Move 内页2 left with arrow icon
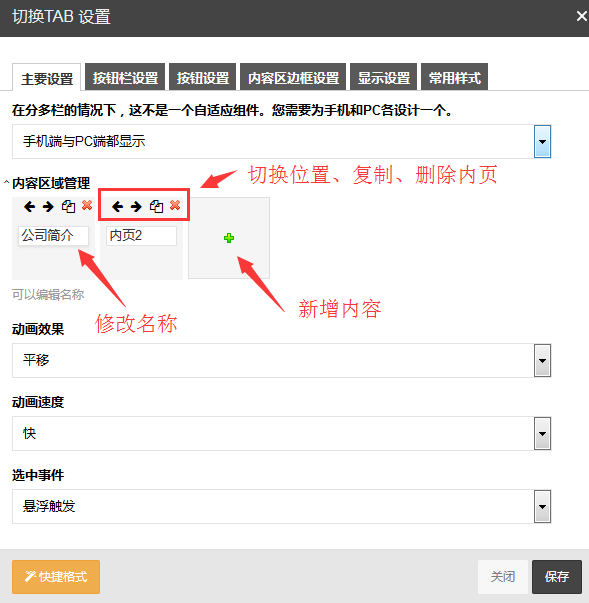 (117, 207)
